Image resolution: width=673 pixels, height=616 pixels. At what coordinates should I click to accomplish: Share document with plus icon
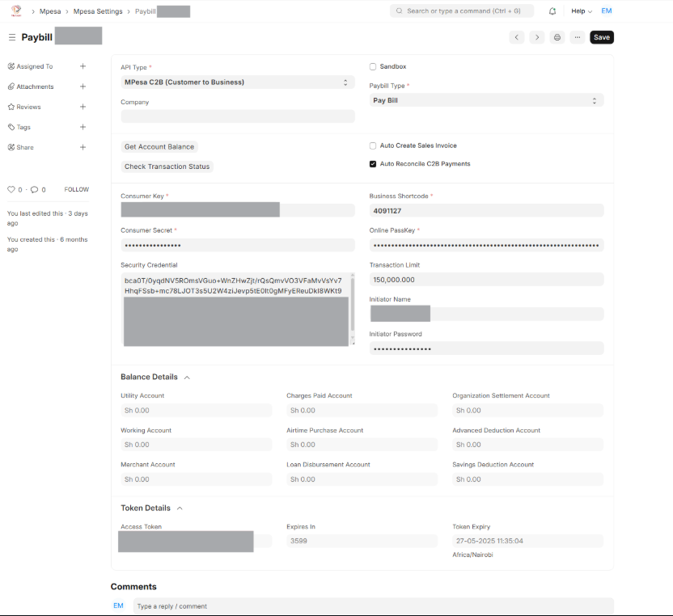(83, 147)
